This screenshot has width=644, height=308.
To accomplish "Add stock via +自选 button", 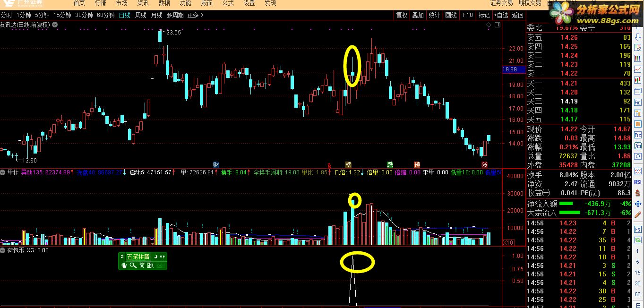I will [x=500, y=15].
